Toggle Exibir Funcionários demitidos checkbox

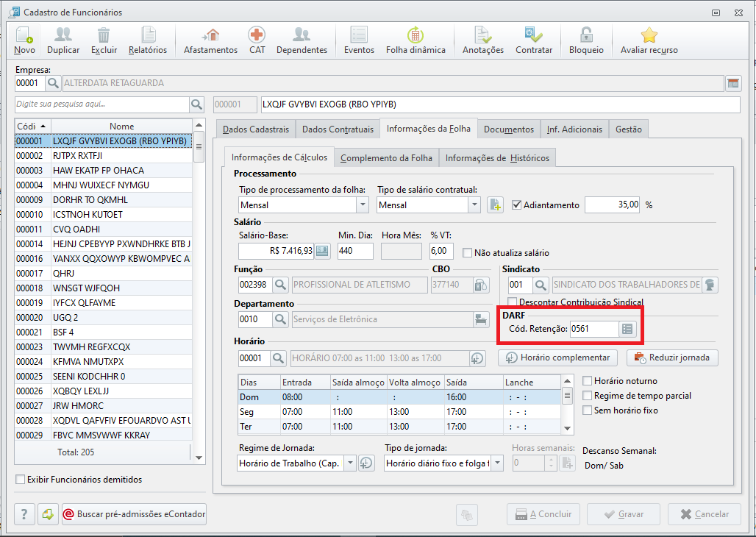click(21, 480)
